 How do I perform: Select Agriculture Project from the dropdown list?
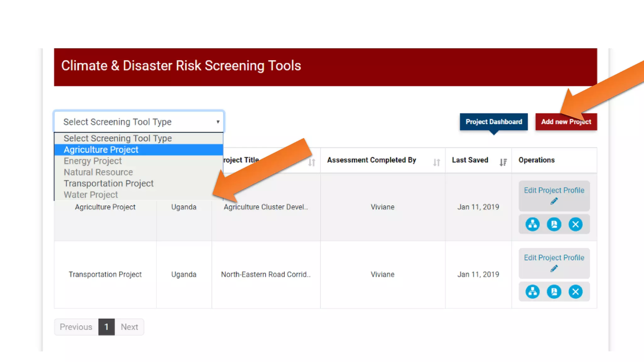coord(101,150)
